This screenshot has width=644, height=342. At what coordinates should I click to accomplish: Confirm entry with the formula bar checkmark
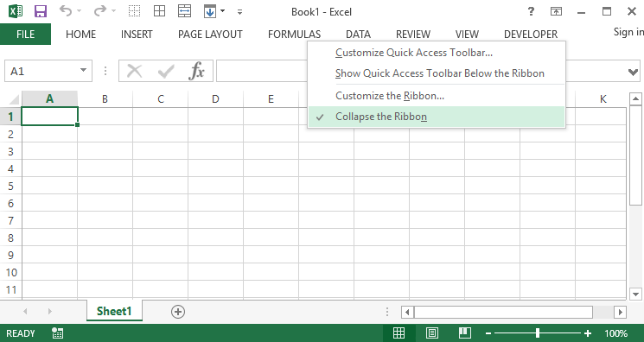(x=166, y=72)
